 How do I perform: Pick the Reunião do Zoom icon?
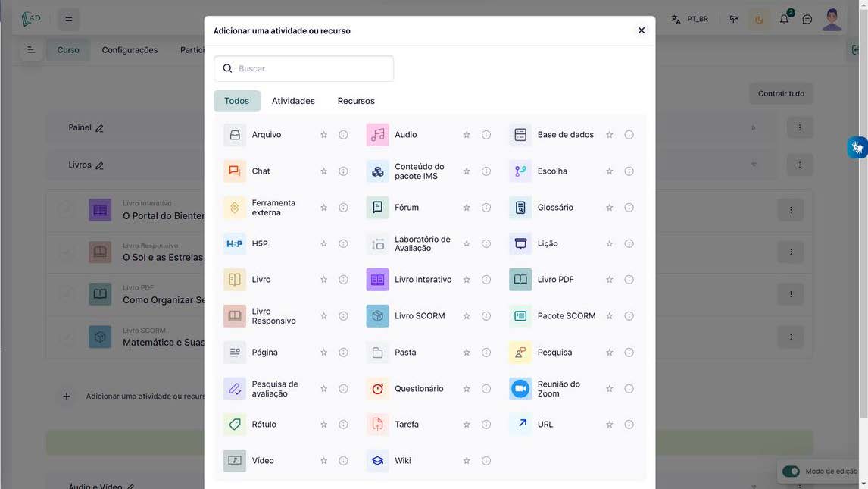(520, 389)
